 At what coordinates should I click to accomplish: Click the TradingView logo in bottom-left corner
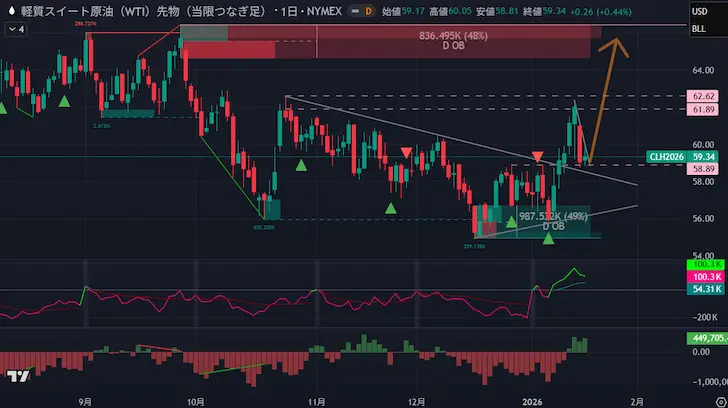point(17,377)
